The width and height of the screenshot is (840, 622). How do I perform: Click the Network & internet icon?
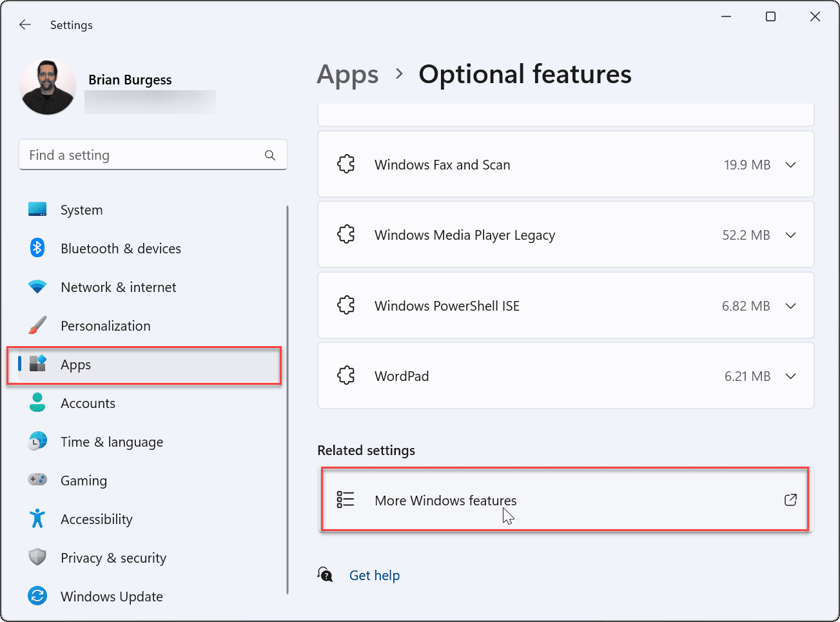pos(37,287)
